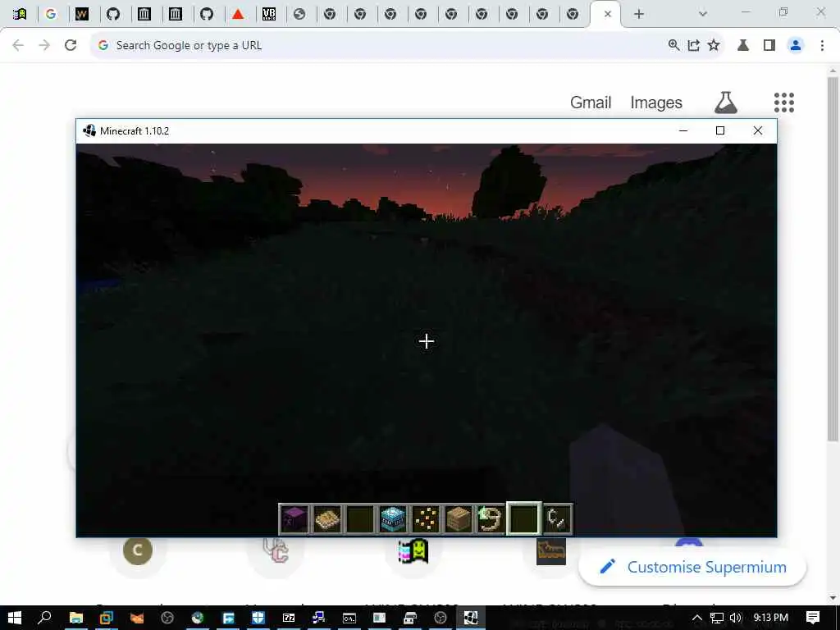The image size is (840, 630).
Task: Close the active new tab
Action: click(608, 14)
